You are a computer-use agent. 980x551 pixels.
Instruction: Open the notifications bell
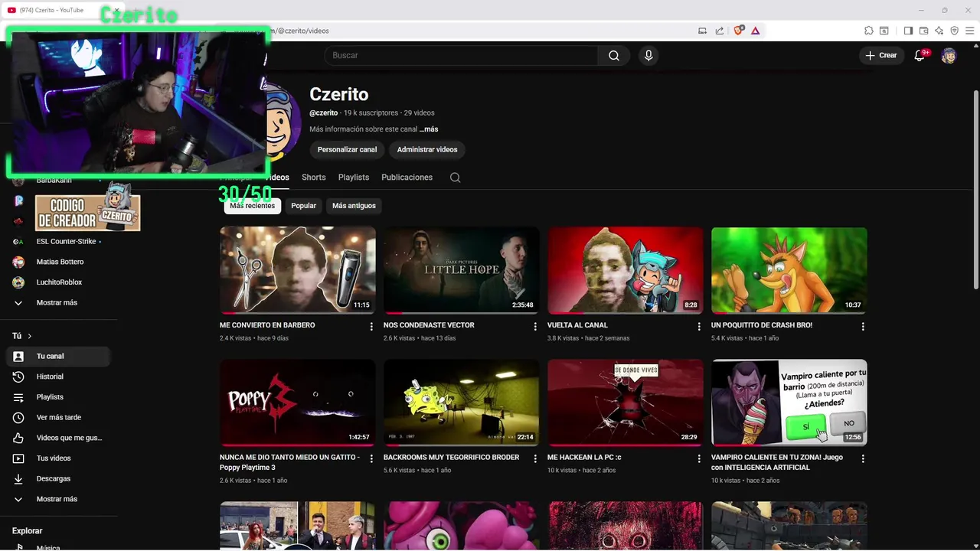coord(921,55)
